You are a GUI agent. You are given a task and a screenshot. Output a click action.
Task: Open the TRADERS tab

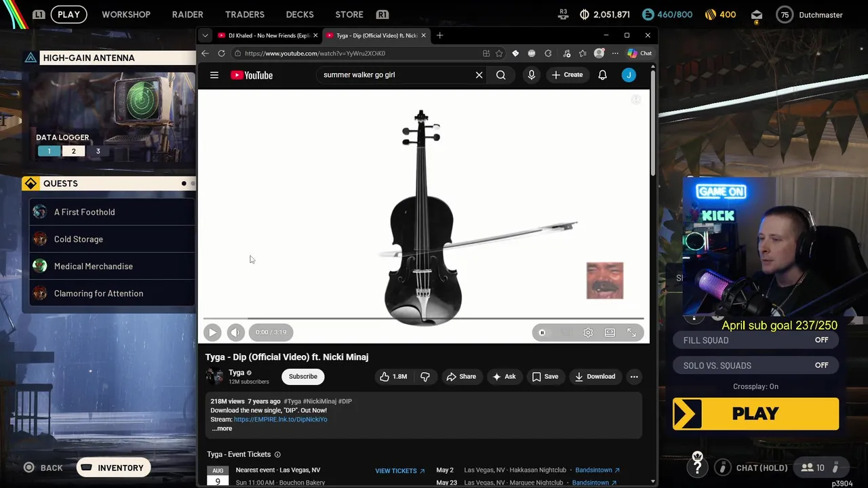coord(245,14)
